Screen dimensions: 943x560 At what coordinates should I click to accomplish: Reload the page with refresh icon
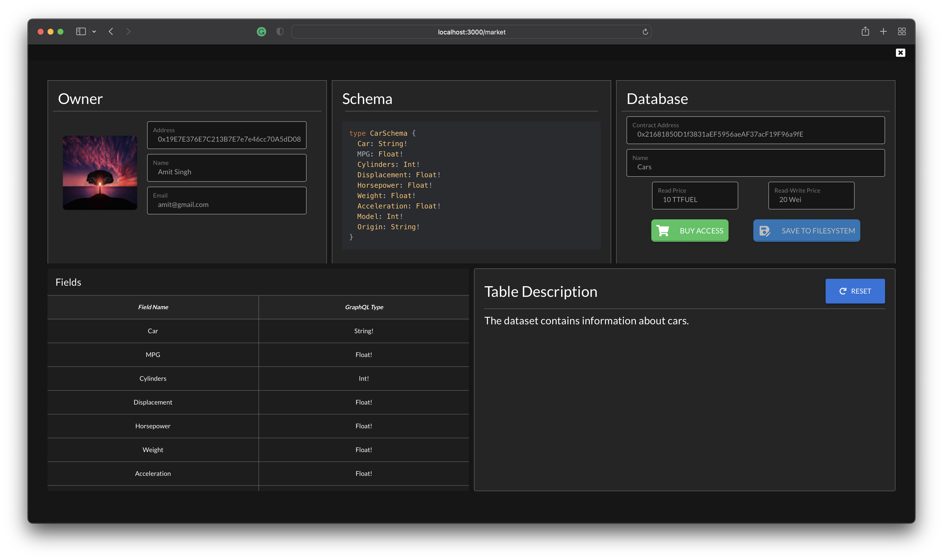click(x=645, y=32)
